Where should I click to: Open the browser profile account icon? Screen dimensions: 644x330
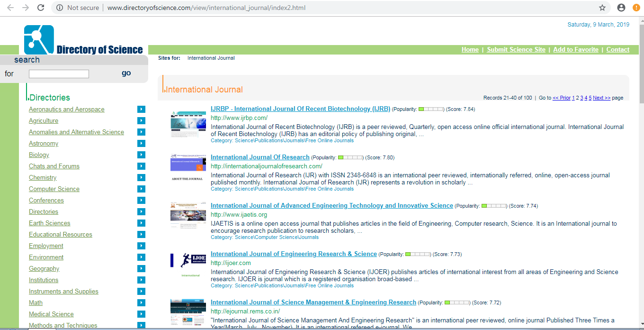[621, 8]
